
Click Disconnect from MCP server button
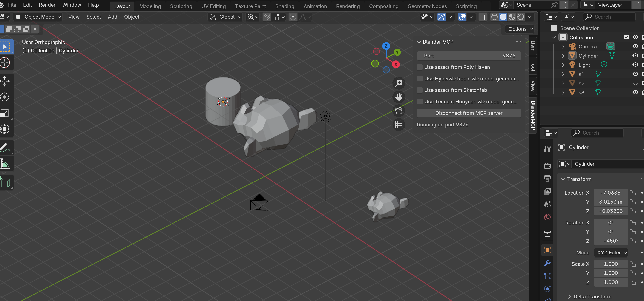(x=469, y=113)
